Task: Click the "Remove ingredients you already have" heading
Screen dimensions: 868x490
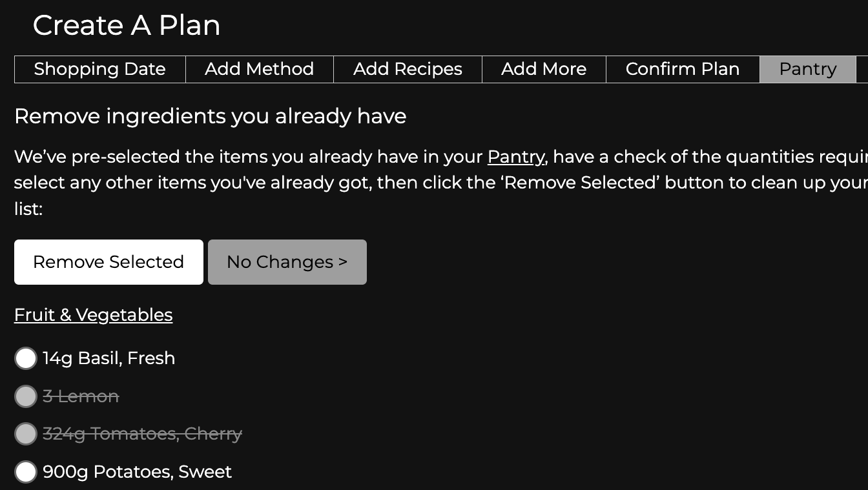Action: pyautogui.click(x=210, y=116)
